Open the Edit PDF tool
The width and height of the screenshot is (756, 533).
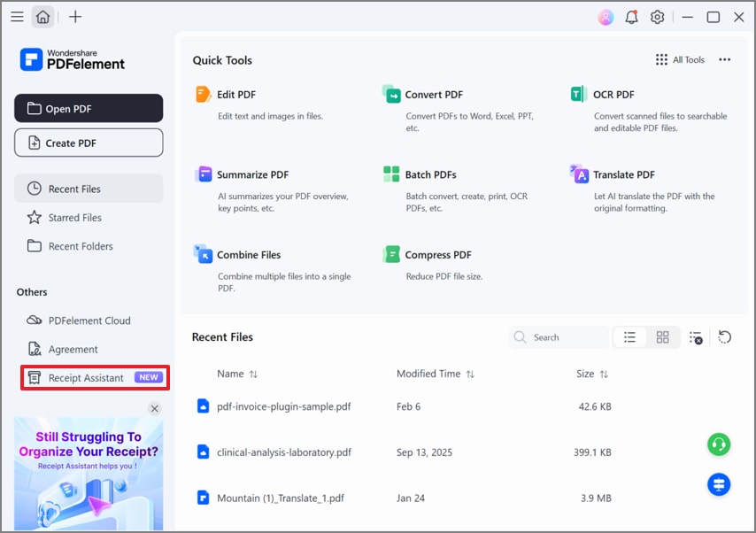(238, 95)
